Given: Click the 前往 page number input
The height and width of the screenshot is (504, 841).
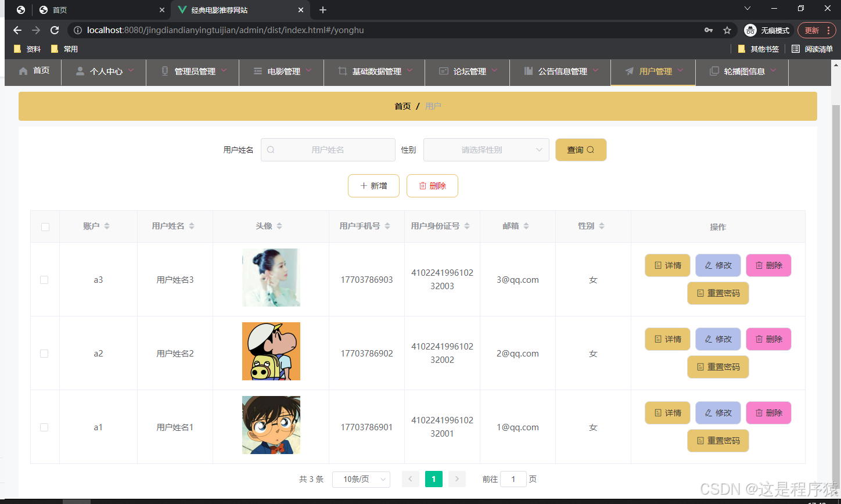Looking at the screenshot, I should tap(513, 479).
